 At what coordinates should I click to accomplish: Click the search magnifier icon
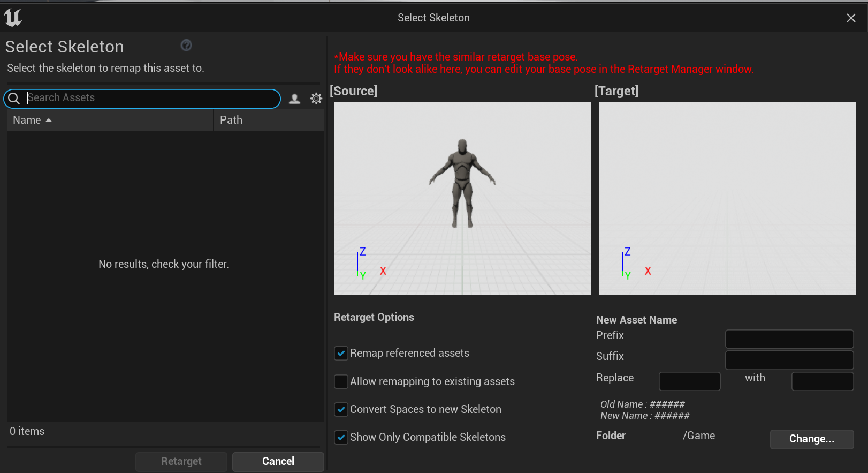point(14,98)
